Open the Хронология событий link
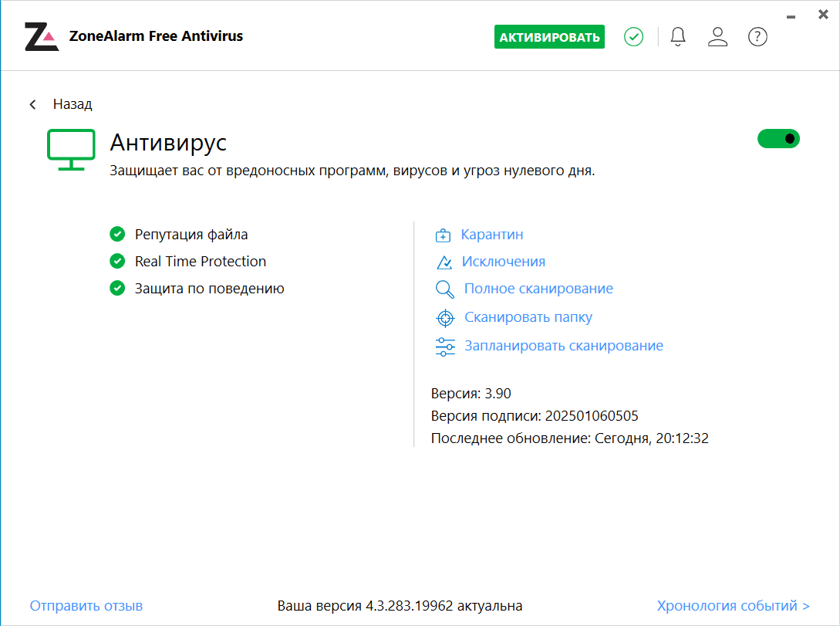This screenshot has width=840, height=626. point(733,606)
